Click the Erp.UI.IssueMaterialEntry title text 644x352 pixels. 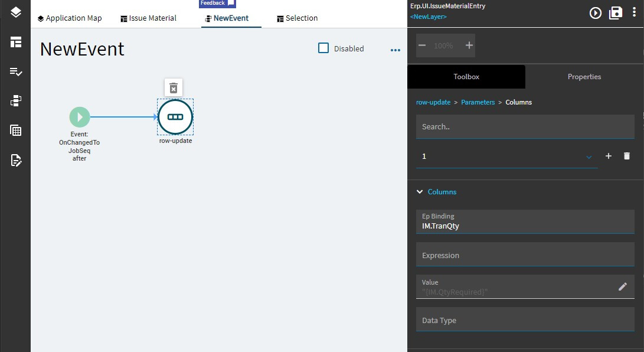click(447, 6)
